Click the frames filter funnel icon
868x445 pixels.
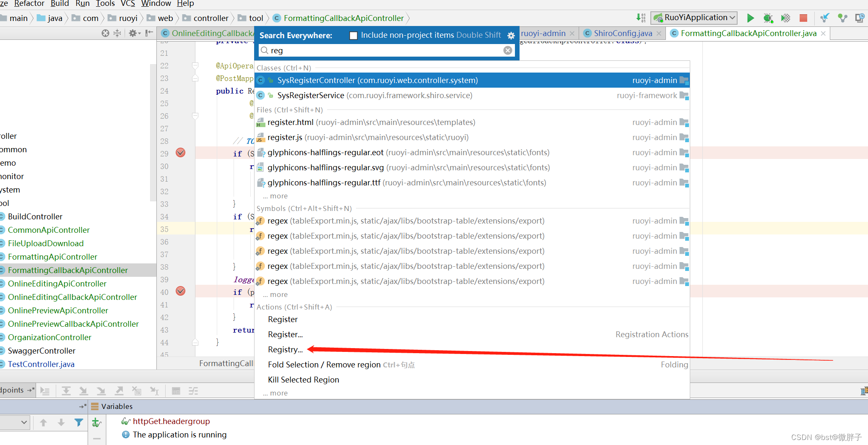(78, 422)
